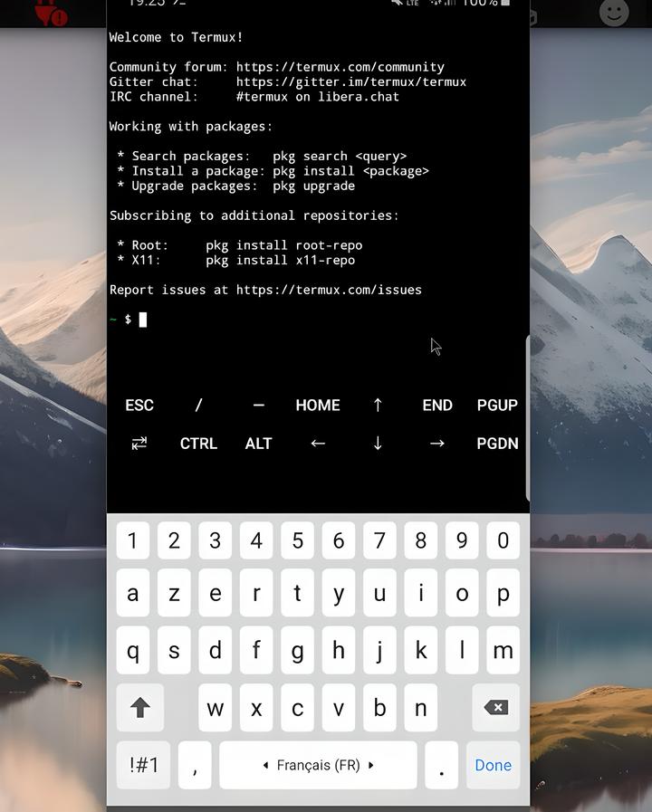Toggle the ALT modifier key
The image size is (652, 812).
coord(258,444)
